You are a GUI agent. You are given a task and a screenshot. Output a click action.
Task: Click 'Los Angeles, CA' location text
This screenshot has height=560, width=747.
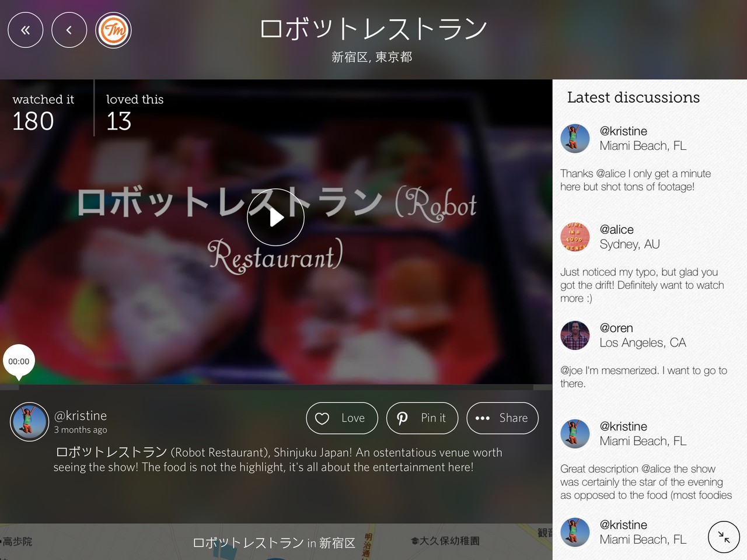coord(643,343)
